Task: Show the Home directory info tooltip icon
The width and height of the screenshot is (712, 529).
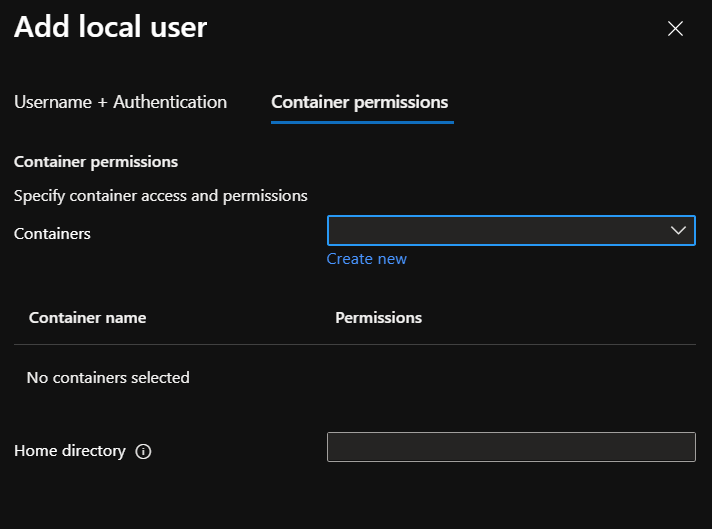Action: point(143,451)
